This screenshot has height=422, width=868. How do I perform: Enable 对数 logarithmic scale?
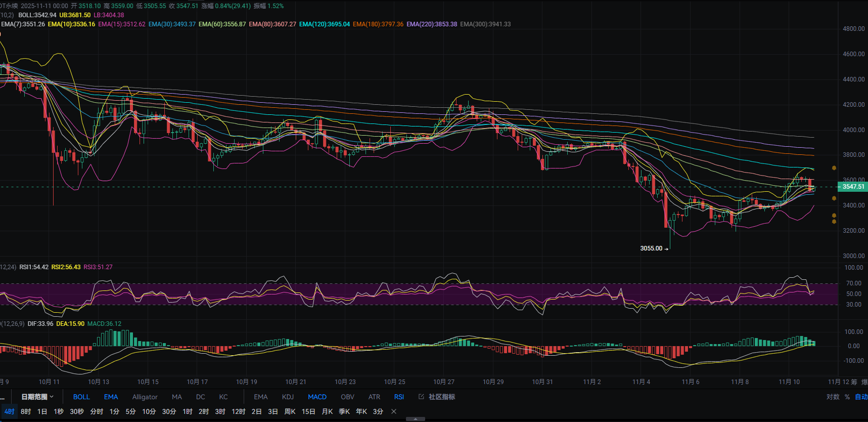tap(833, 397)
